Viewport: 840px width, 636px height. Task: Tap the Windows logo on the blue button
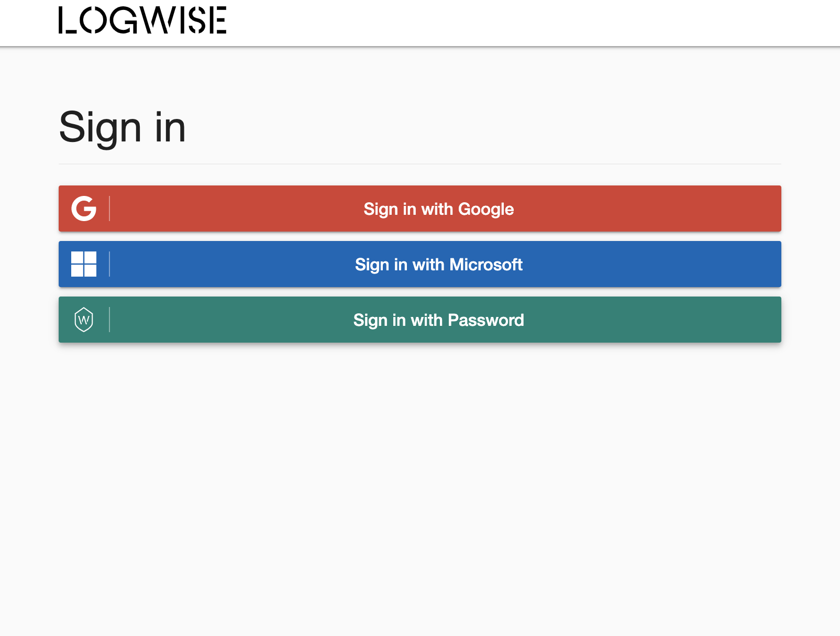click(x=84, y=264)
